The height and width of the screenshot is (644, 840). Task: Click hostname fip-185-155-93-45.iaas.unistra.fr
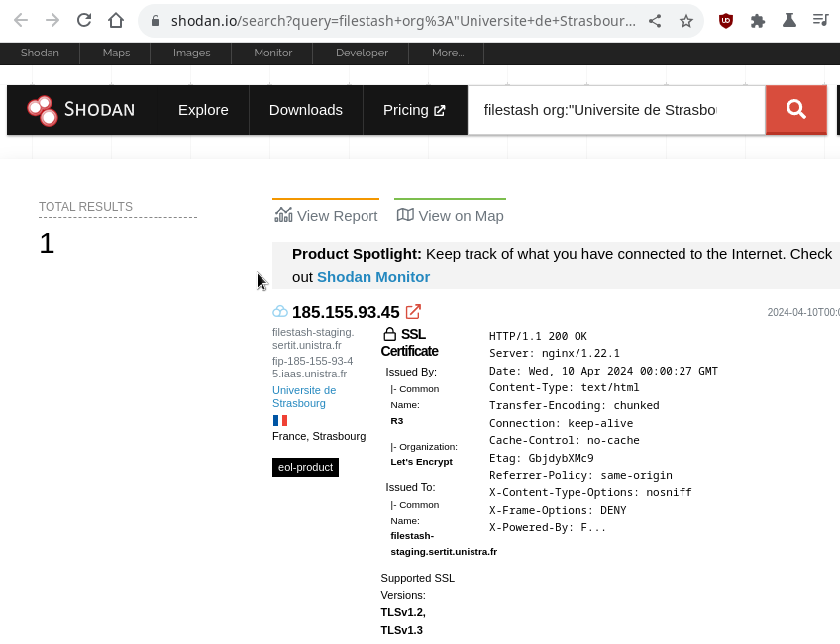coord(312,367)
